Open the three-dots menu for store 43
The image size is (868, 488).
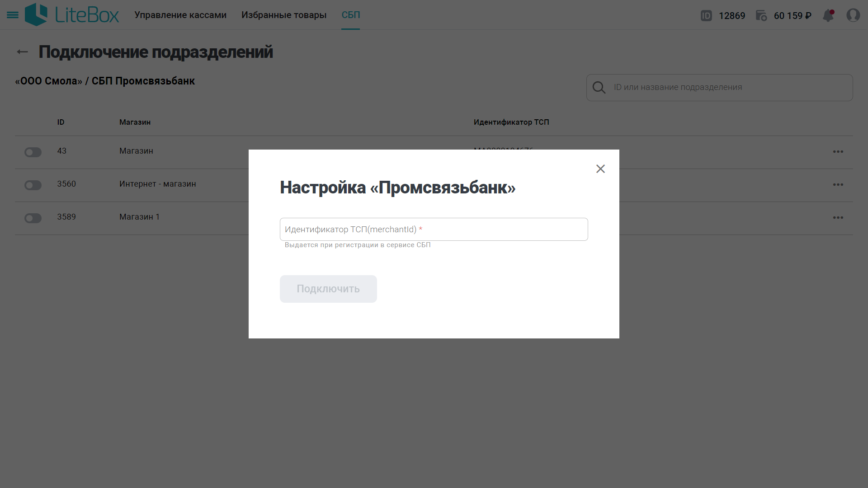click(x=838, y=152)
